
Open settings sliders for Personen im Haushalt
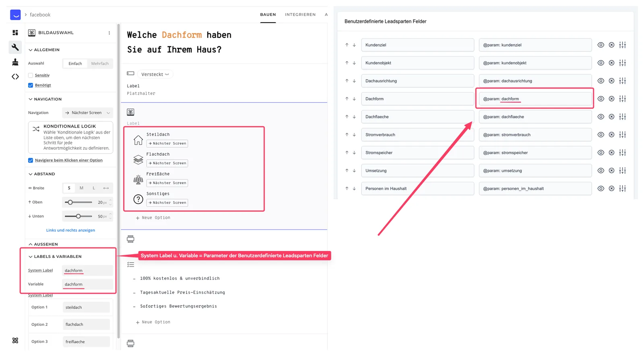pos(622,189)
